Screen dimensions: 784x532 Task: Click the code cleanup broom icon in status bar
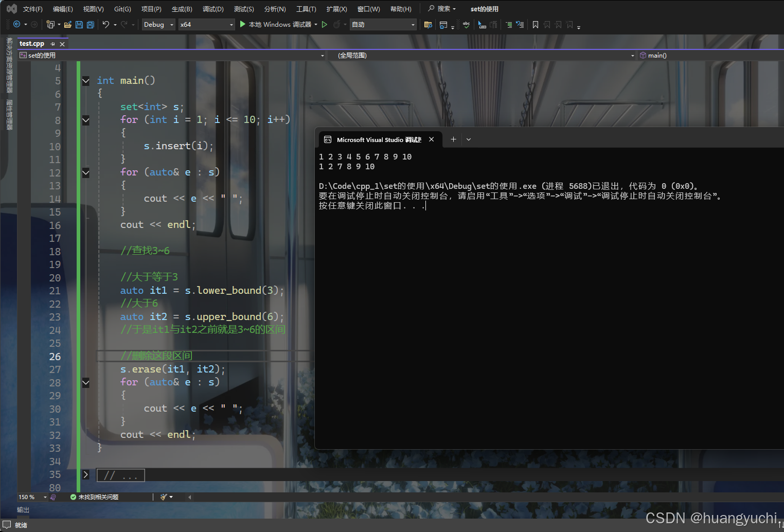point(163,496)
